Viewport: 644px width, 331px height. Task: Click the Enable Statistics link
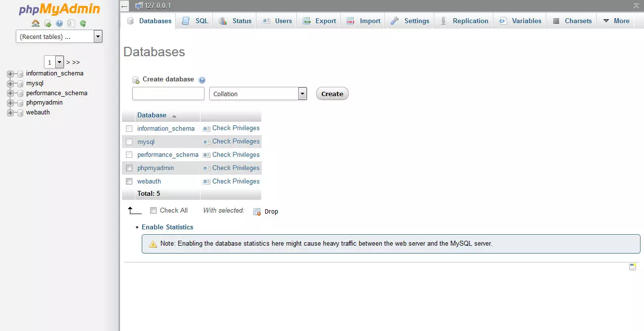point(167,227)
